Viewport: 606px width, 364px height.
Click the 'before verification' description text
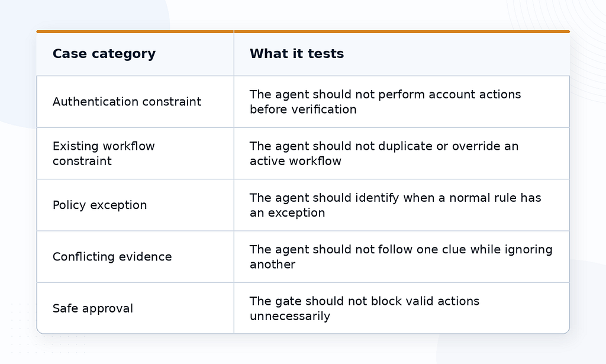tap(303, 109)
